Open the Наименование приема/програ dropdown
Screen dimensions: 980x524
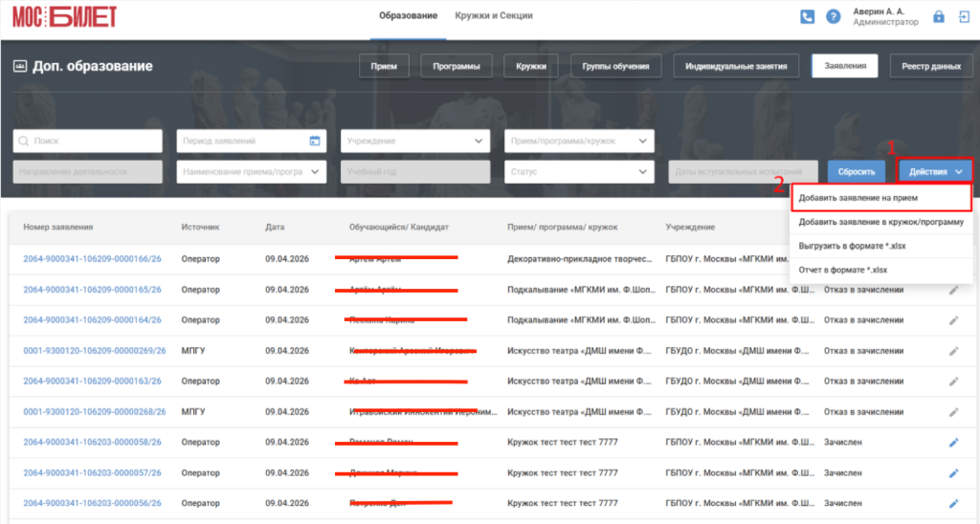[x=252, y=172]
